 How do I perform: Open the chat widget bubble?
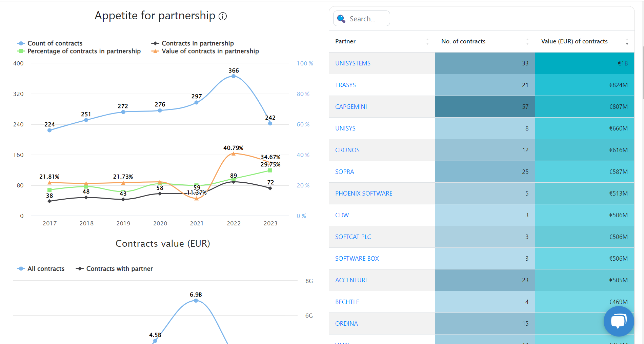[619, 321]
